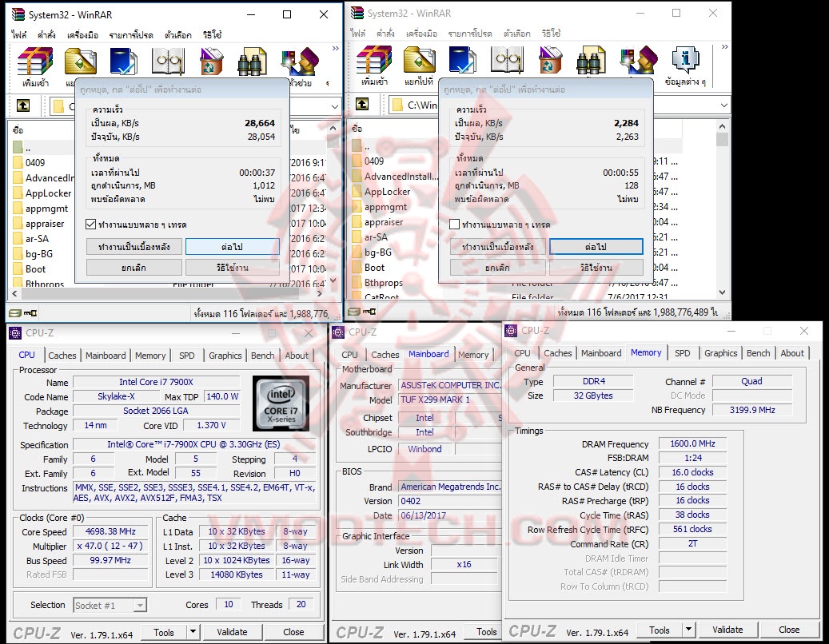829x644 pixels.
Task: Switch to Bench tab in CPU-Z CPU window
Action: (x=262, y=356)
